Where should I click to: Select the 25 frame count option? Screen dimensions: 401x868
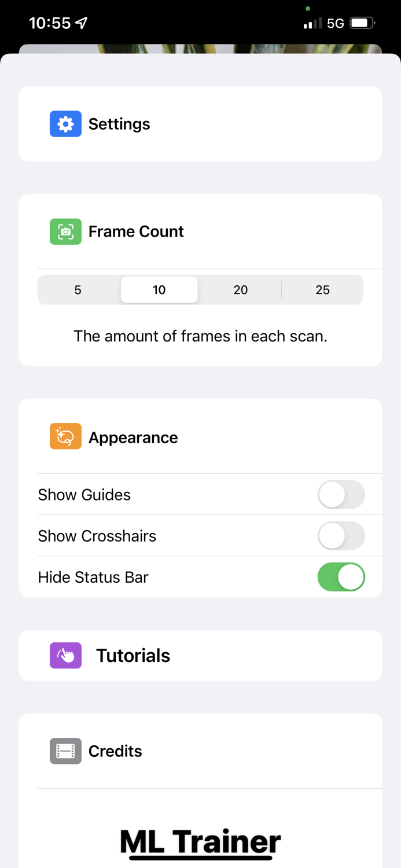coord(322,289)
